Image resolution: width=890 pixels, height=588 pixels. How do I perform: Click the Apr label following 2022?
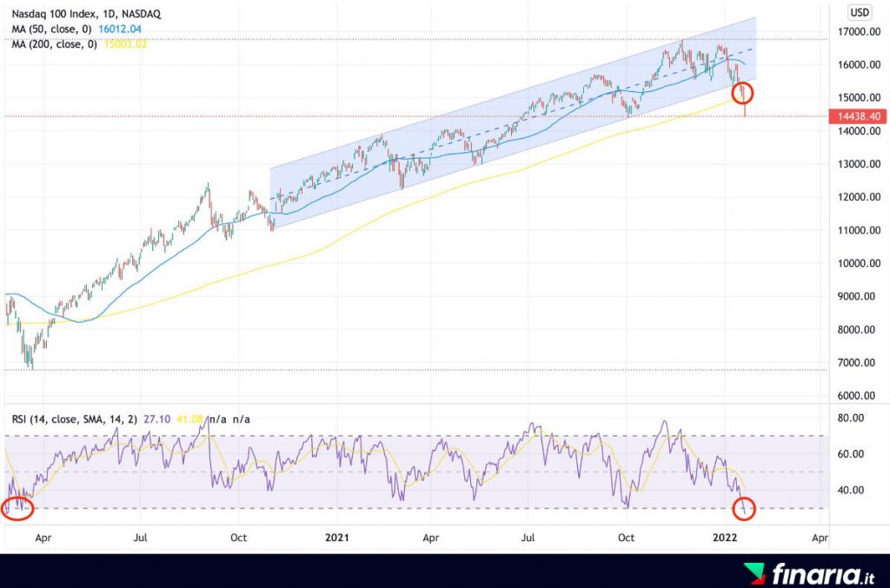click(x=820, y=537)
